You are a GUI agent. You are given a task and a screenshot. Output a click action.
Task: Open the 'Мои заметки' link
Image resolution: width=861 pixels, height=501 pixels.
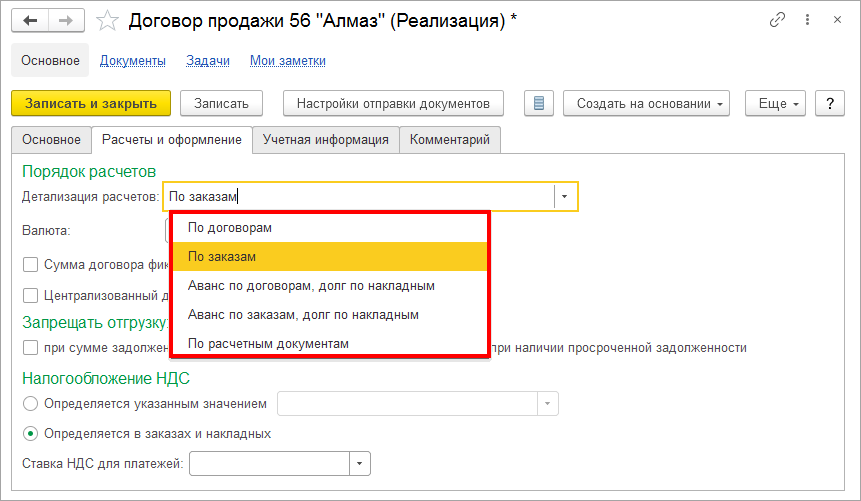[288, 61]
